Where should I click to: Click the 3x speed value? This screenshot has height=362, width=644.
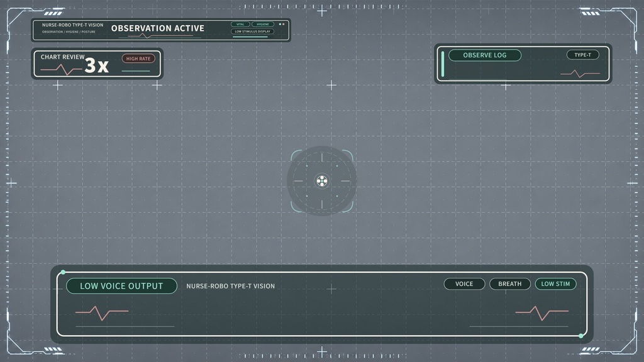click(x=96, y=65)
